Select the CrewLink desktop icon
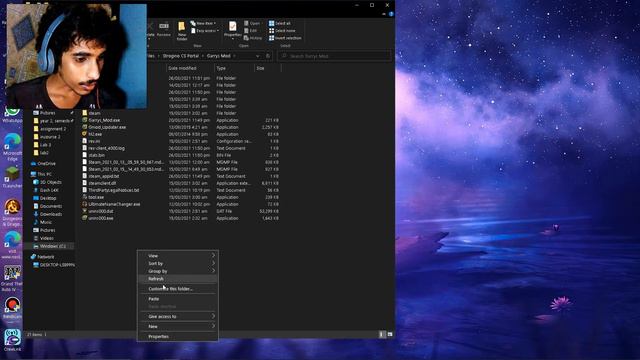This screenshot has width=640, height=360. tap(12, 340)
